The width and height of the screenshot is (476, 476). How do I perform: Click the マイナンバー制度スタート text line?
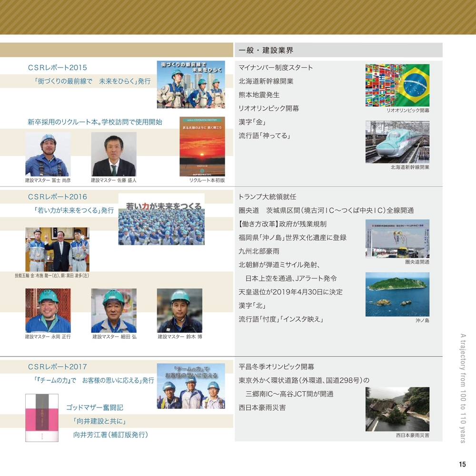(276, 68)
